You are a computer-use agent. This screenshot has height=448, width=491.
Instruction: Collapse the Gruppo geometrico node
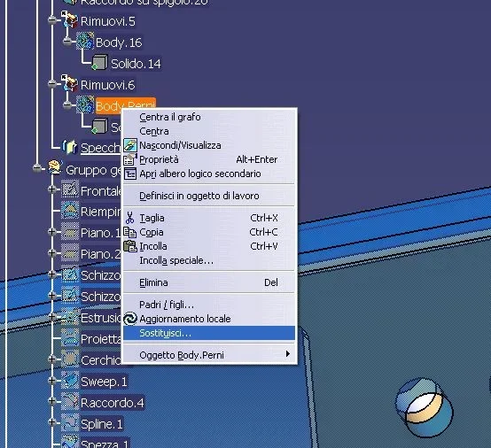[x=37, y=168]
